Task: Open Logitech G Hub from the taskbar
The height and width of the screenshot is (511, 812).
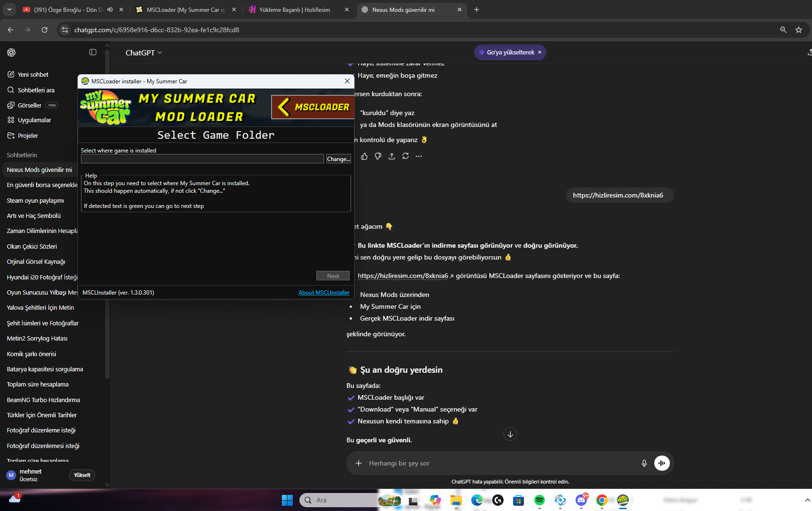Action: click(498, 500)
